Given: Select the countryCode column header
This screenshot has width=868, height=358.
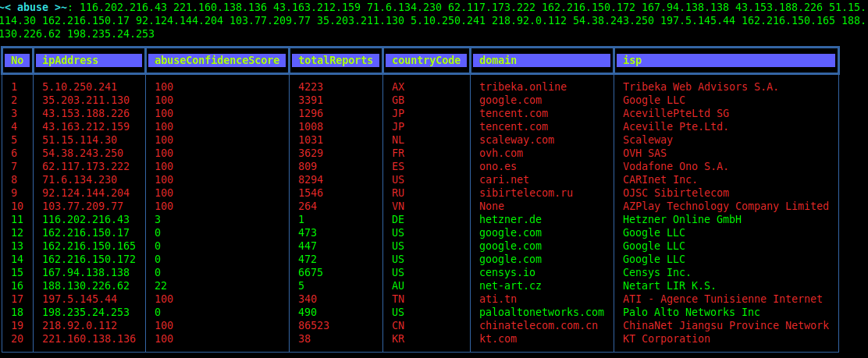Looking at the screenshot, I should point(426,60).
